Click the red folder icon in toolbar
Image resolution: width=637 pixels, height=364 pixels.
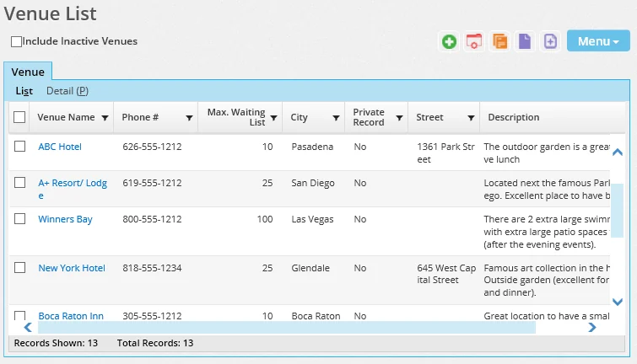(x=474, y=41)
